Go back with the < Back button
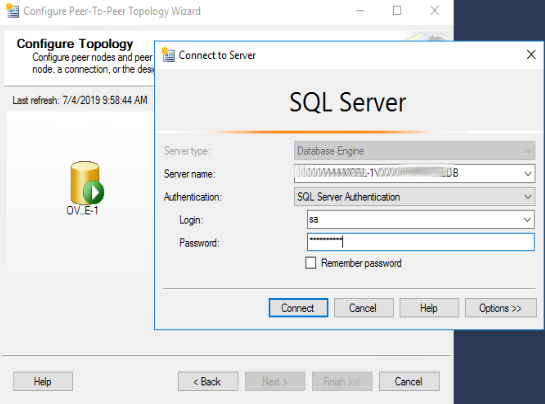The height and width of the screenshot is (404, 545). [208, 381]
